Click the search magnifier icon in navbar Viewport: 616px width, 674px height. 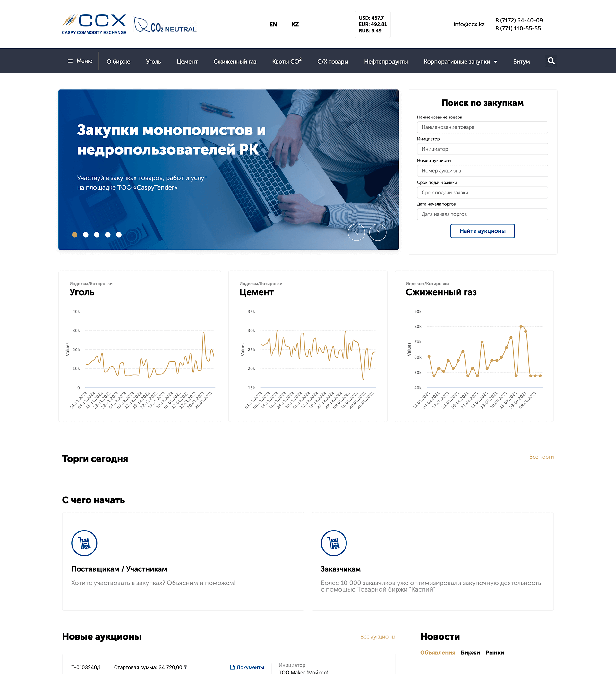pyautogui.click(x=551, y=61)
